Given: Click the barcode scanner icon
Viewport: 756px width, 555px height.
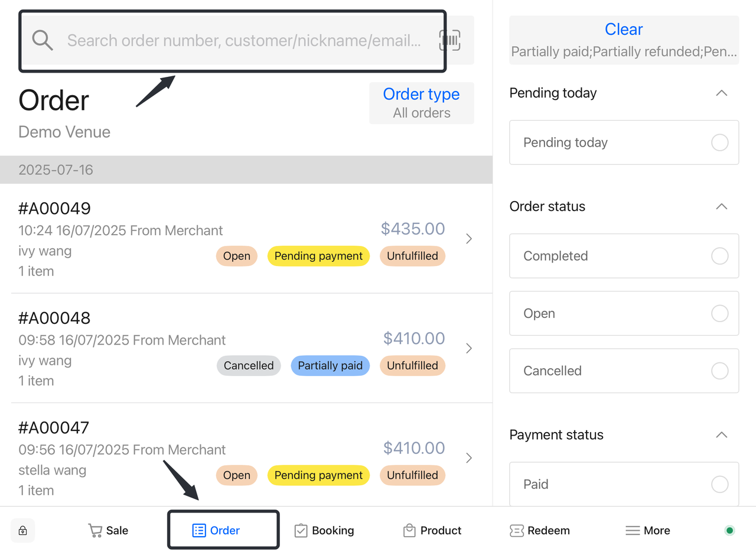Looking at the screenshot, I should [x=449, y=40].
